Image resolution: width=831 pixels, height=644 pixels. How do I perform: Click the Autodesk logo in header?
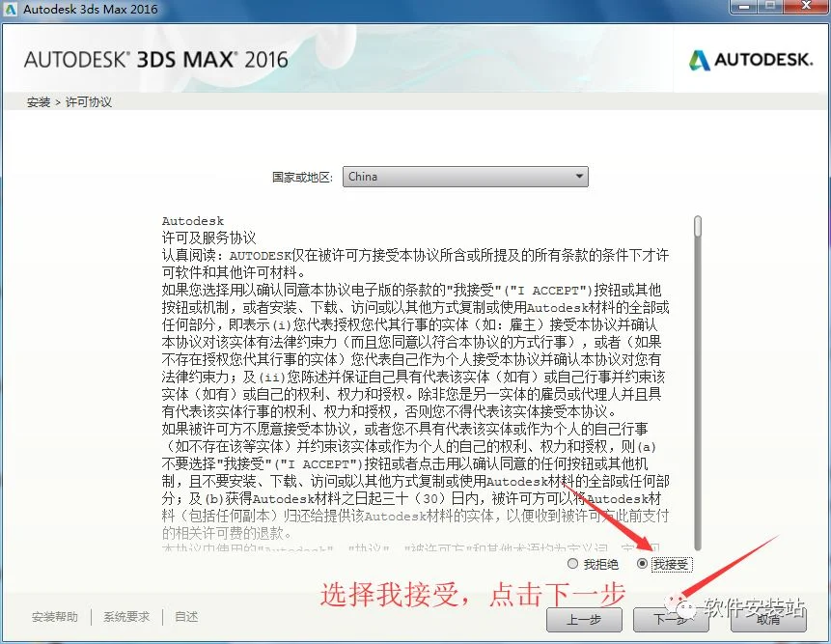coord(751,60)
